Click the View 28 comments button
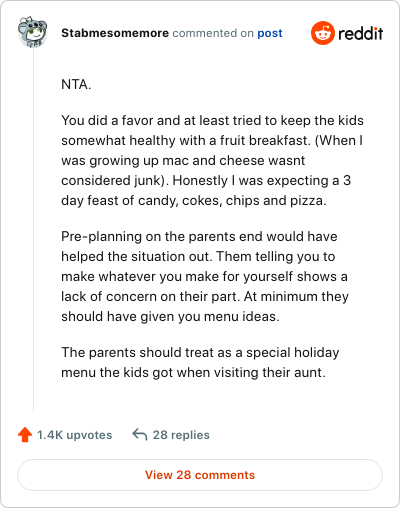400x508 pixels. coord(200,475)
